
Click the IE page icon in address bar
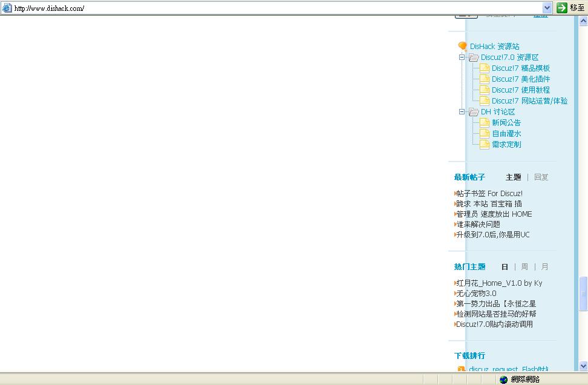pos(7,7)
